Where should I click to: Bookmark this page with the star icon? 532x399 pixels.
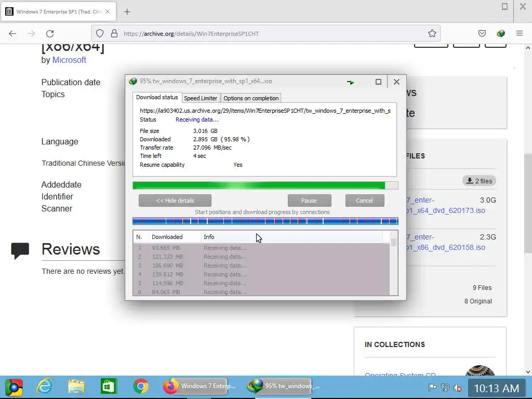[x=432, y=33]
